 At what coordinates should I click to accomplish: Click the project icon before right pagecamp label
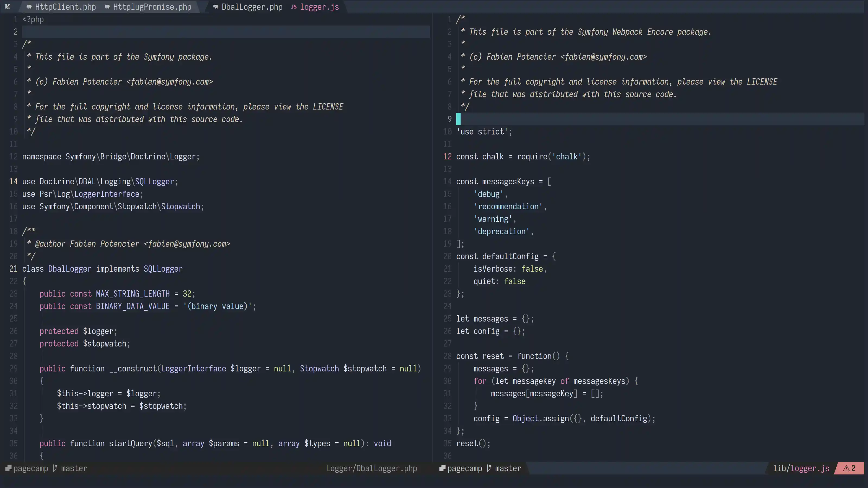442,468
